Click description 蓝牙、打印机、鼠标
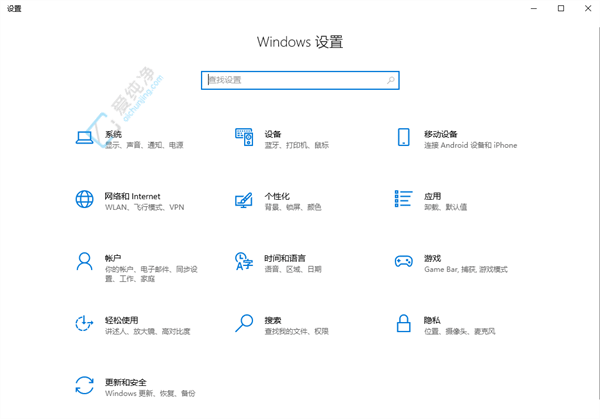 pyautogui.click(x=297, y=145)
